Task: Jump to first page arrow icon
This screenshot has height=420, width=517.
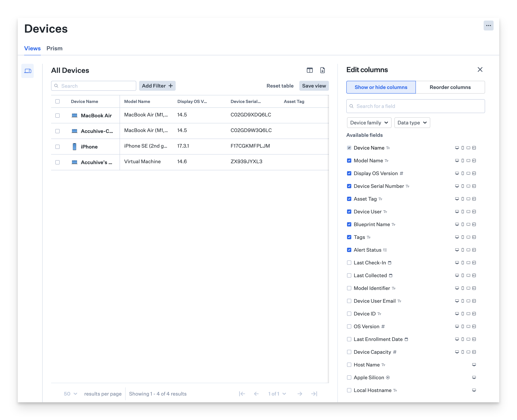Action: 242,394
